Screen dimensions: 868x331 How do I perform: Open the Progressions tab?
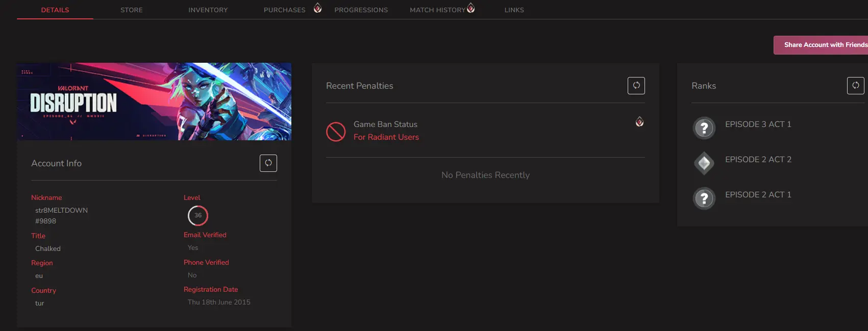pyautogui.click(x=361, y=10)
